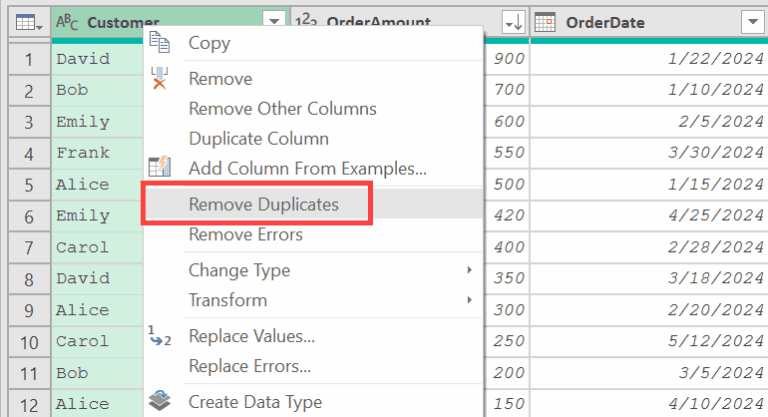Click the 900 order amount cell

point(506,59)
